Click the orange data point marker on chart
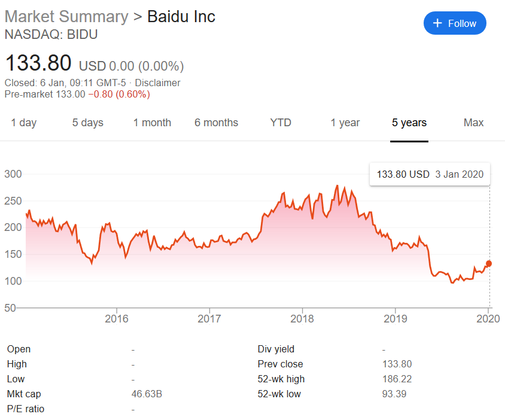Screen dimensions: 505x420 (x=489, y=264)
